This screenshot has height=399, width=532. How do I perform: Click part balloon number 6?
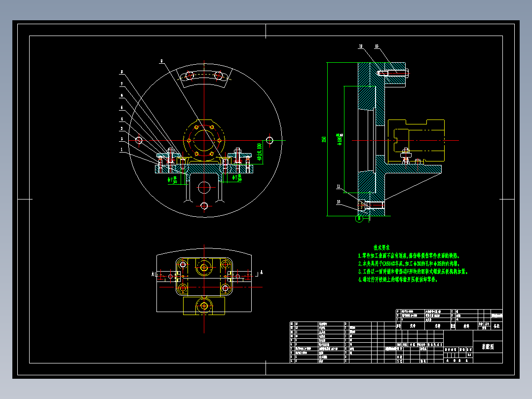[x=121, y=96]
